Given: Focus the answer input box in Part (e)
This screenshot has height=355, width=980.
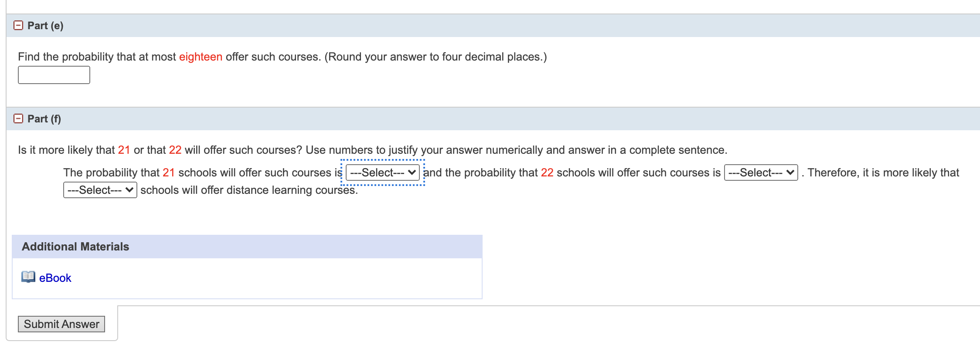Looking at the screenshot, I should coord(54,74).
